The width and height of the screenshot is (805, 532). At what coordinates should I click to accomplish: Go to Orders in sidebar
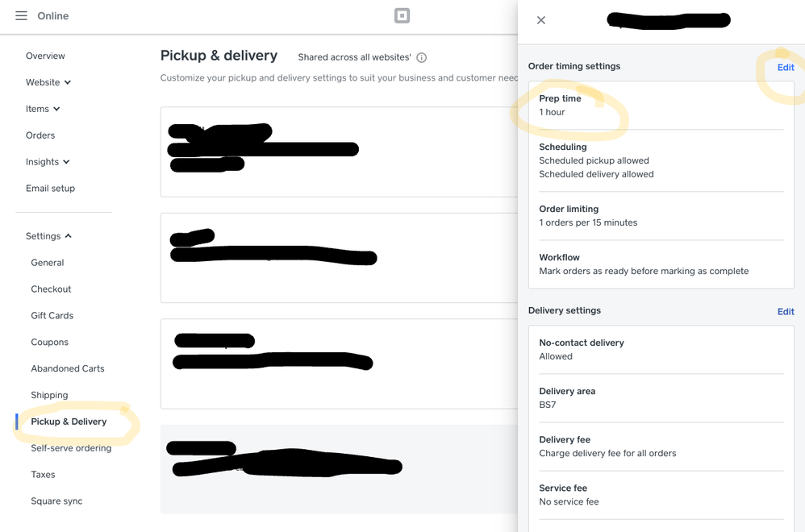[x=40, y=135]
